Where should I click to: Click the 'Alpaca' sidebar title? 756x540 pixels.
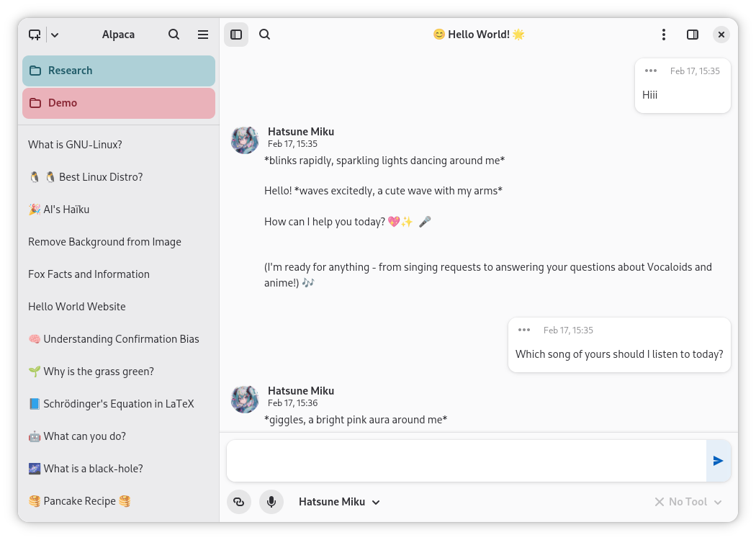[x=119, y=35]
